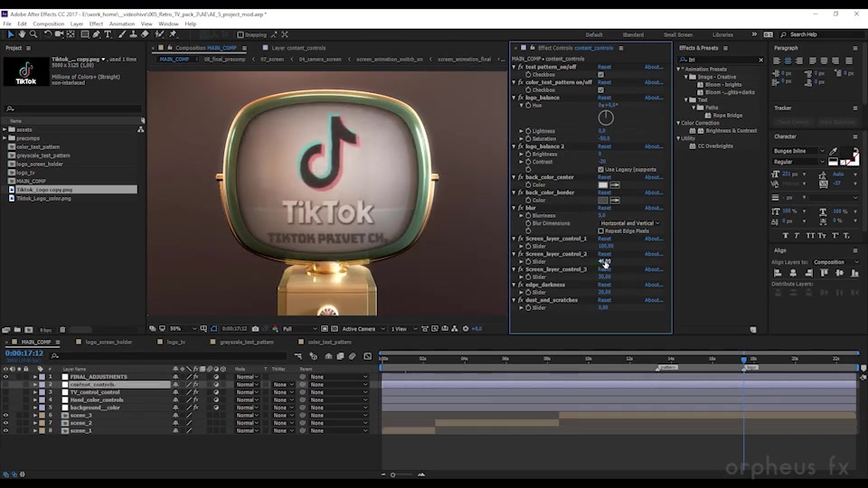
Task: Open the 1 View layout dropdown
Action: [403, 329]
